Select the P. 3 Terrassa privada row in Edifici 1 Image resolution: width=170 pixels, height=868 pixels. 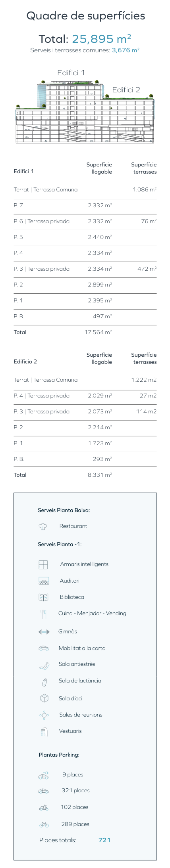pos(85,269)
